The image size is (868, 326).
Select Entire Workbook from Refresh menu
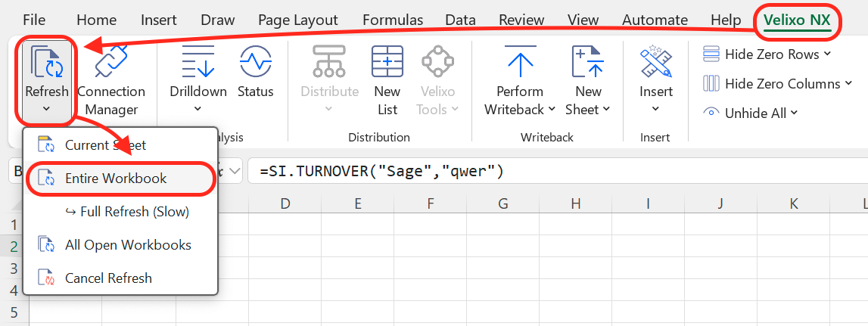point(116,179)
